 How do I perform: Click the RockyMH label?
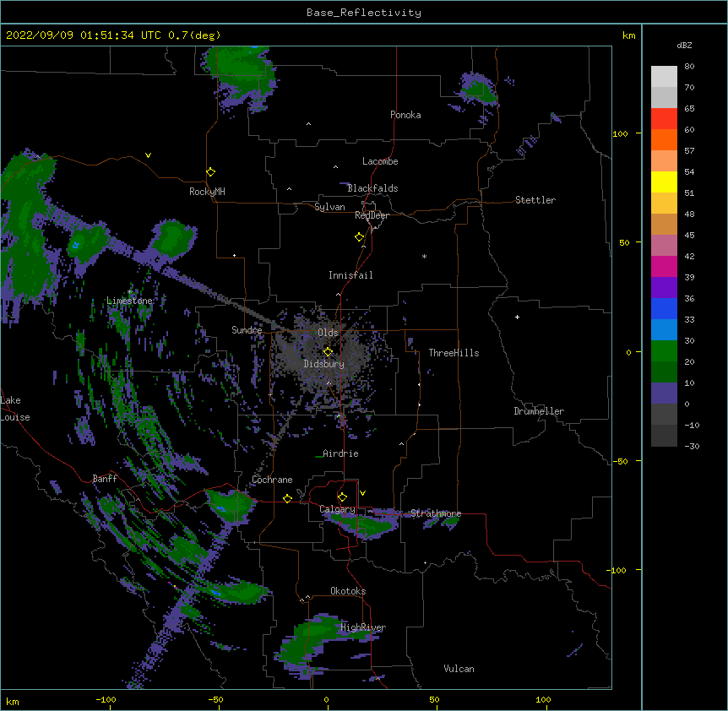207,192
